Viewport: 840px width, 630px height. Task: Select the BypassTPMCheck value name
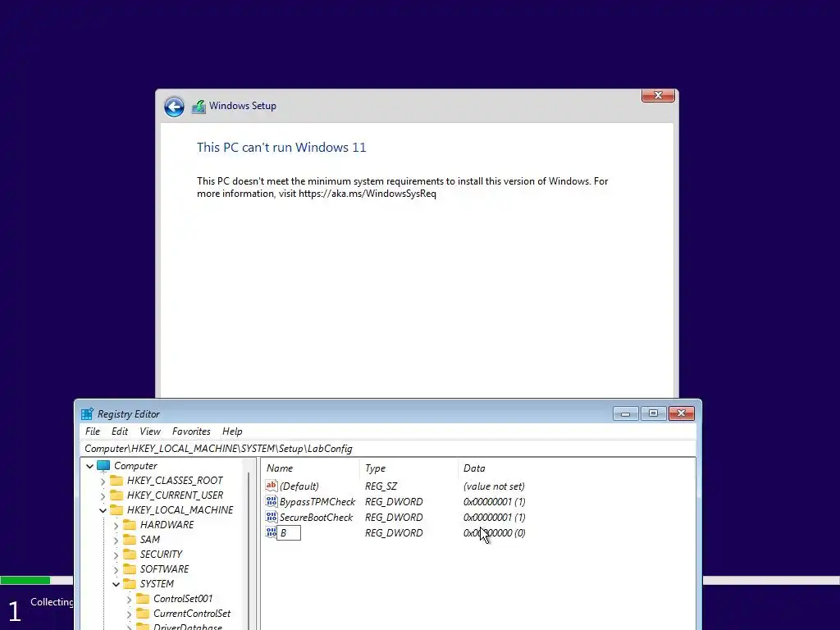317,502
